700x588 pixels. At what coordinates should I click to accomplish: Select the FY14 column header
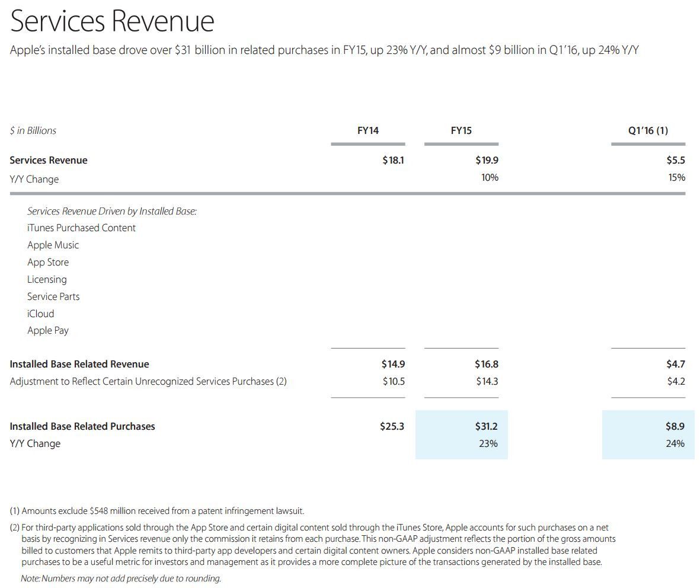[368, 130]
